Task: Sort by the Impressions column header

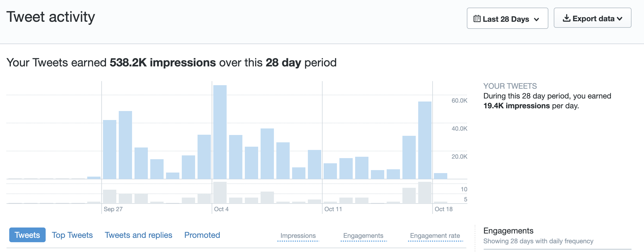Action: pyautogui.click(x=298, y=236)
